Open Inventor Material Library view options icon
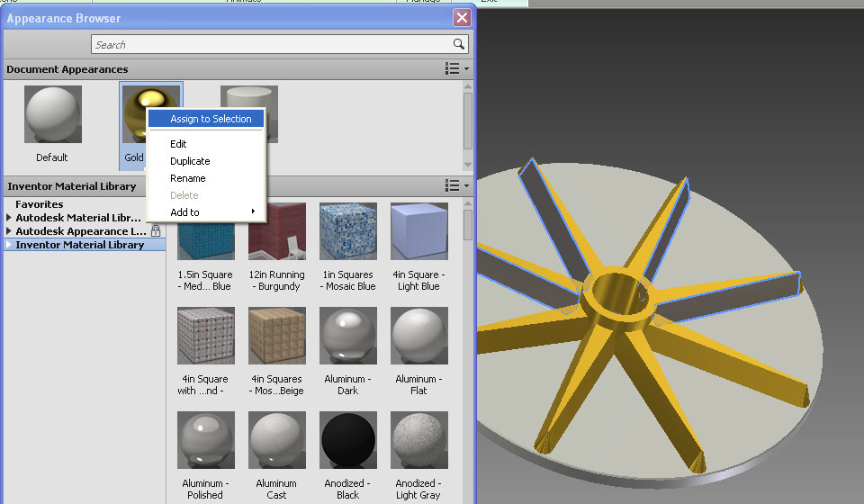 point(457,185)
